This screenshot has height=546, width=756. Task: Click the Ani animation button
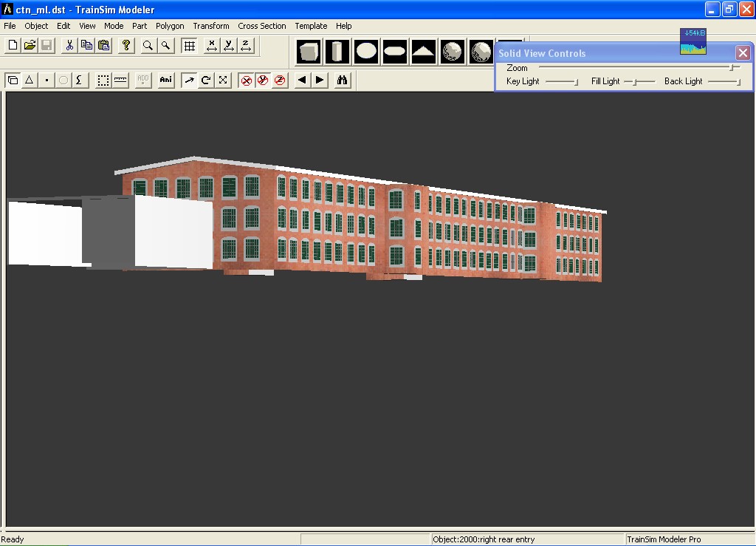(166, 81)
